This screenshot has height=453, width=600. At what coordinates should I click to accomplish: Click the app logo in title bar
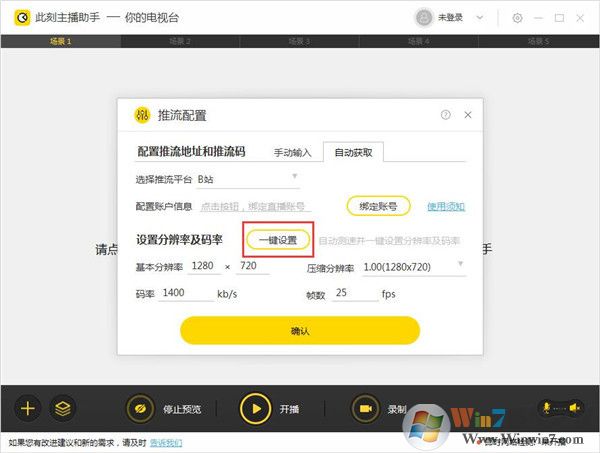pos(22,18)
